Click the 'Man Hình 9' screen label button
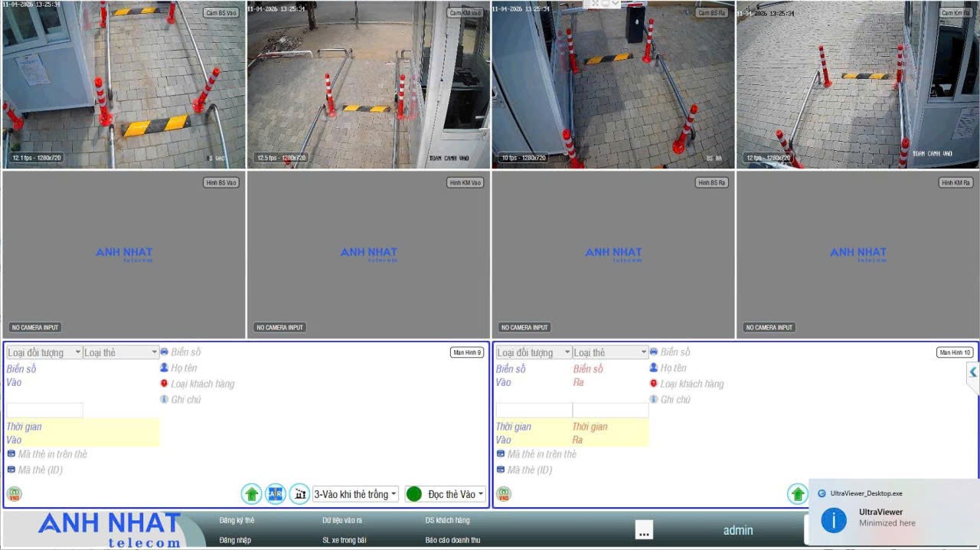The width and height of the screenshot is (980, 550). click(467, 352)
